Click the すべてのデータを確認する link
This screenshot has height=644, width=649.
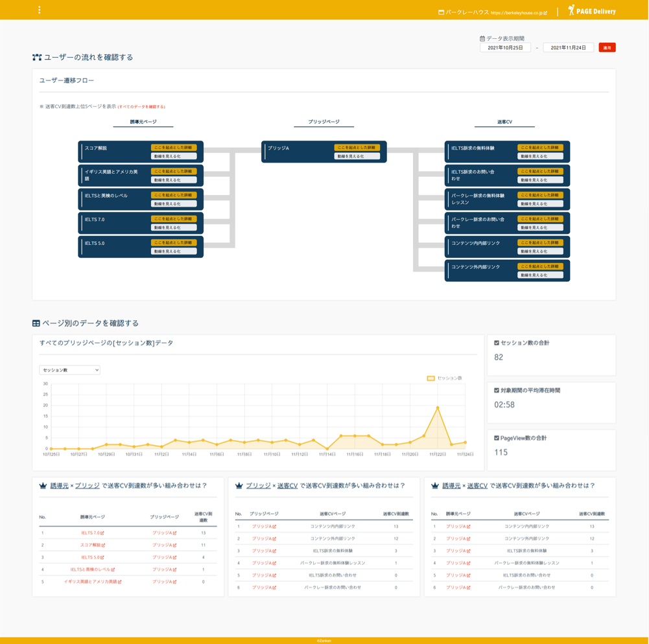click(x=141, y=107)
